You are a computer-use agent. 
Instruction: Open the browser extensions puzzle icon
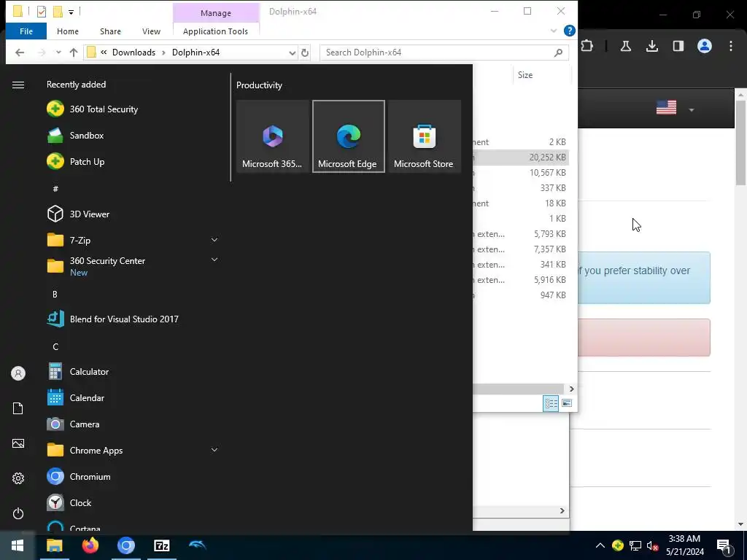[x=587, y=46]
